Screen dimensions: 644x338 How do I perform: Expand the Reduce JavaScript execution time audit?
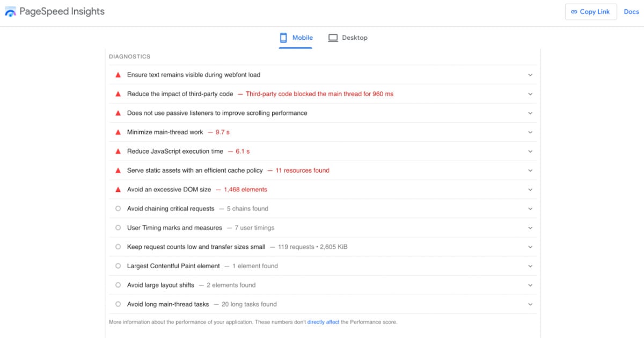click(530, 152)
